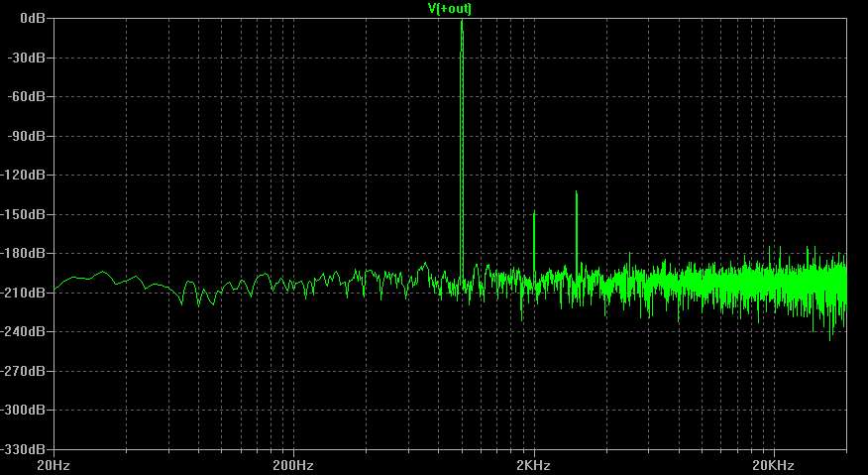This screenshot has height=475, width=868.
Task: Click the 20Hz frequency axis label
Action: [54, 464]
